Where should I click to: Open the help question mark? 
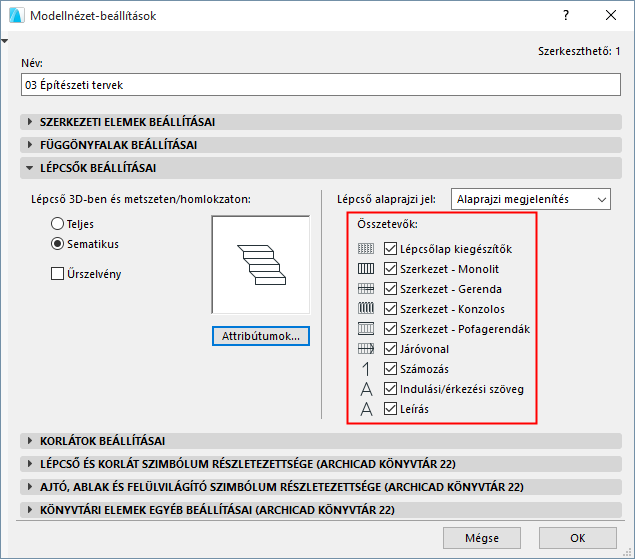point(566,15)
